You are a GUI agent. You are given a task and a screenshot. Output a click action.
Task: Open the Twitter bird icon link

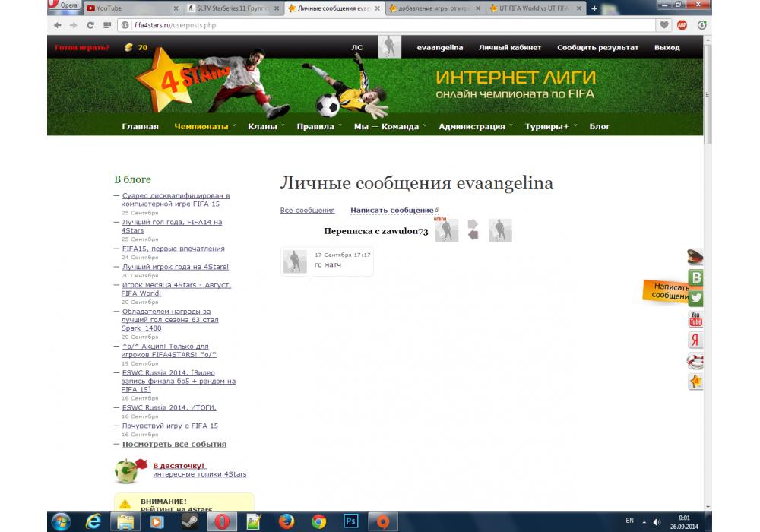coord(695,299)
